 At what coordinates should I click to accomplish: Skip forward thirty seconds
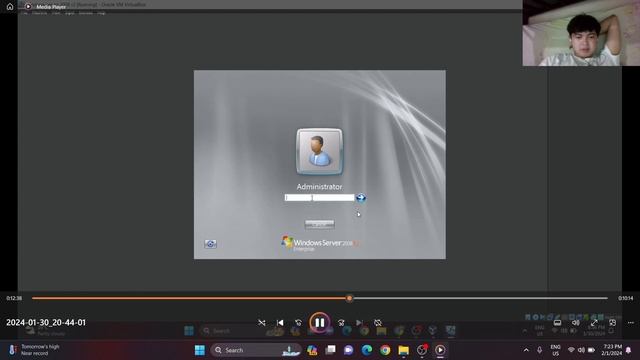click(x=341, y=322)
